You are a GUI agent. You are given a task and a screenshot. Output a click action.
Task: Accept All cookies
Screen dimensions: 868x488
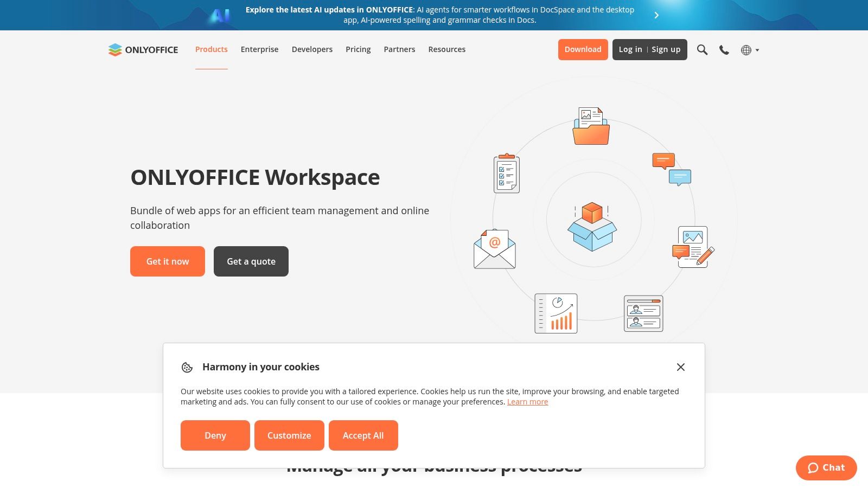[363, 435]
